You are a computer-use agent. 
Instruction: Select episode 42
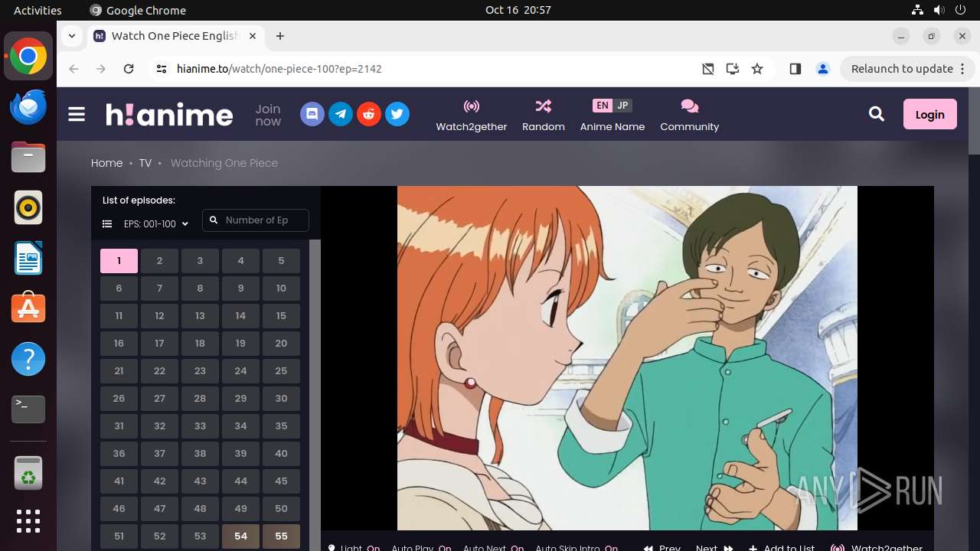159,481
